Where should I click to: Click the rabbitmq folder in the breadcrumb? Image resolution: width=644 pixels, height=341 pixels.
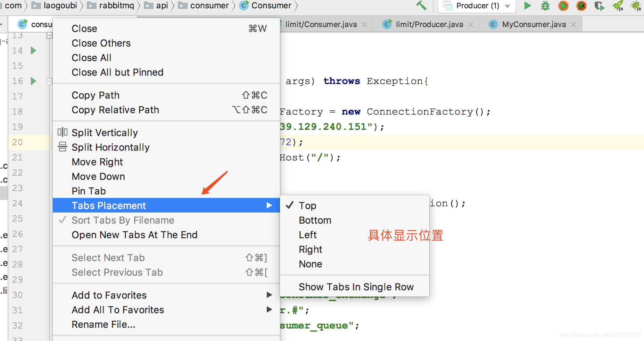click(x=111, y=6)
